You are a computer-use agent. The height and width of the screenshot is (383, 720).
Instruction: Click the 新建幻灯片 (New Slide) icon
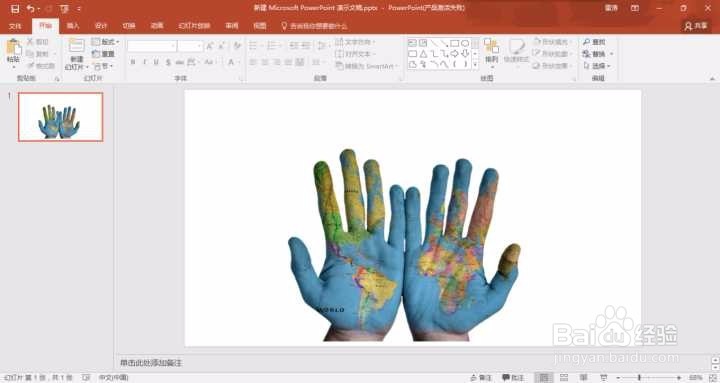coord(77,46)
